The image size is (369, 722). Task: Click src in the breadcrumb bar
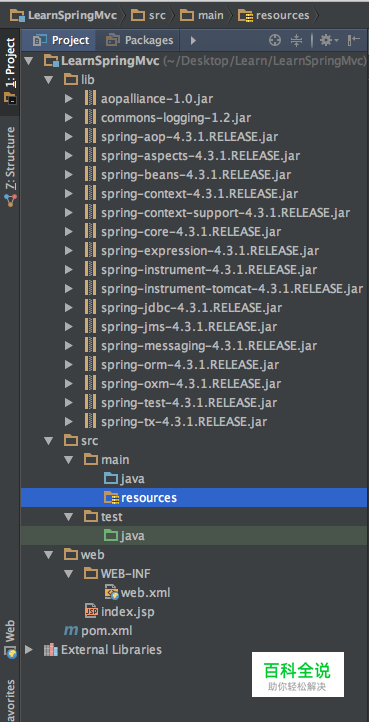tap(148, 15)
